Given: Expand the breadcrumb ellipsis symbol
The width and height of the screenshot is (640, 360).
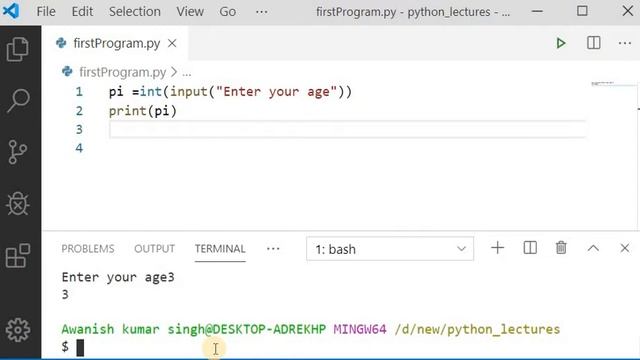Looking at the screenshot, I should pyautogui.click(x=187, y=73).
